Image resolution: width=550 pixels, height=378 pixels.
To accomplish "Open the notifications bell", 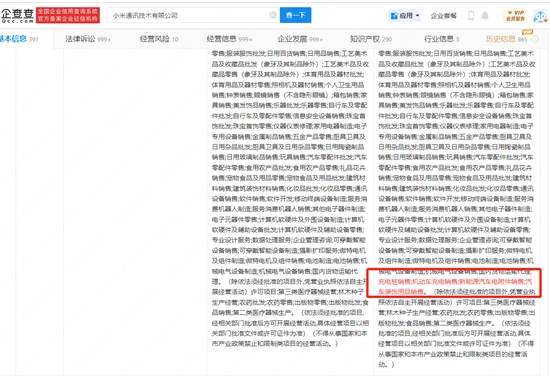I will (485, 15).
